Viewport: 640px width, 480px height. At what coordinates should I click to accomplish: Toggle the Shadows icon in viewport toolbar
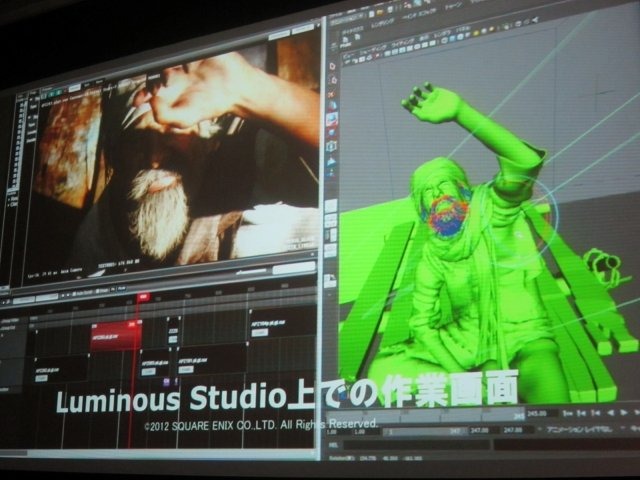click(484, 31)
